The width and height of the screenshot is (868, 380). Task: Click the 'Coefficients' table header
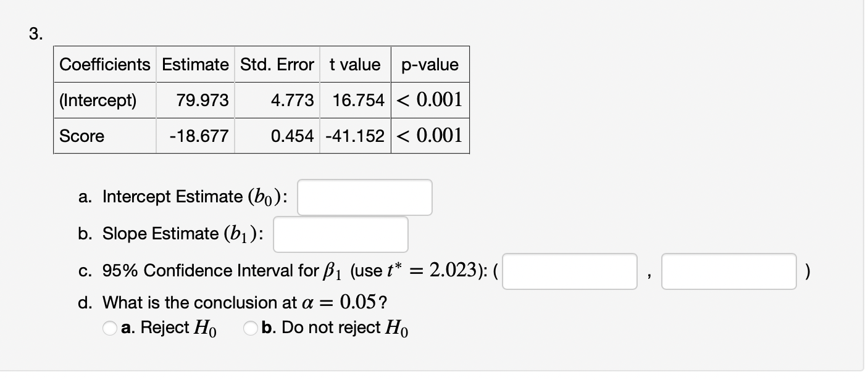tap(105, 64)
